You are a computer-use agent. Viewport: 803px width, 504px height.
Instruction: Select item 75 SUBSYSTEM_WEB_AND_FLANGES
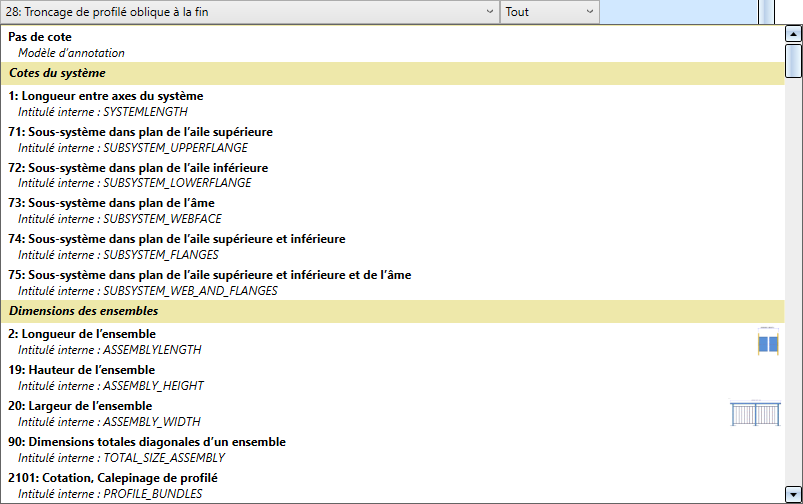coord(209,276)
